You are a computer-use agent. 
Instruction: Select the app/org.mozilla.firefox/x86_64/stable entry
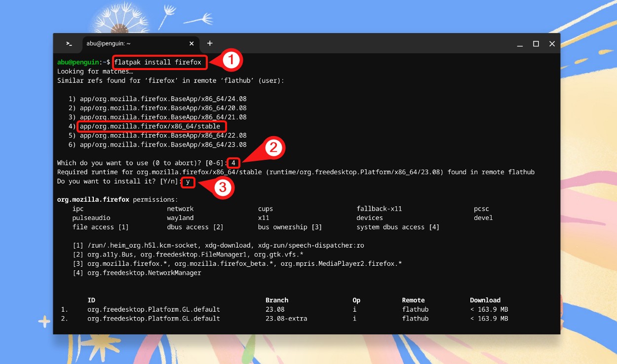coord(151,126)
